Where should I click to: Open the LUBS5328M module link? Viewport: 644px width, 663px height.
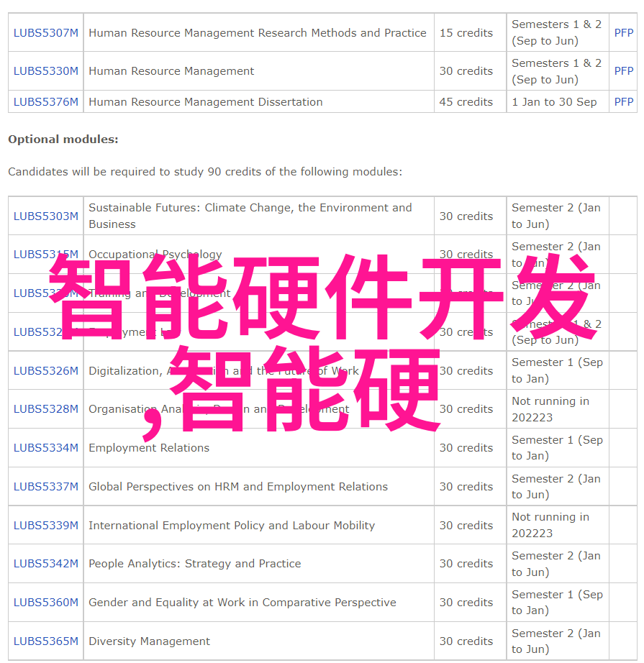[46, 409]
